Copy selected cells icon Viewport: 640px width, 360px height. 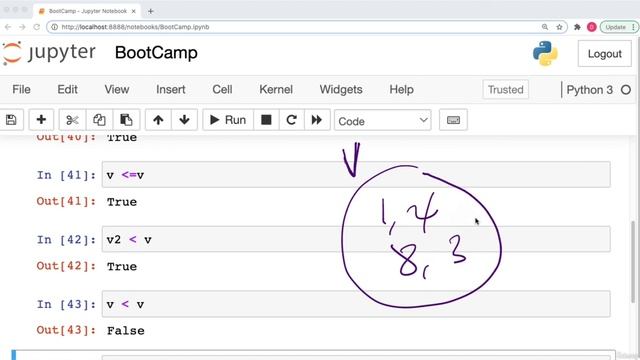coord(99,120)
